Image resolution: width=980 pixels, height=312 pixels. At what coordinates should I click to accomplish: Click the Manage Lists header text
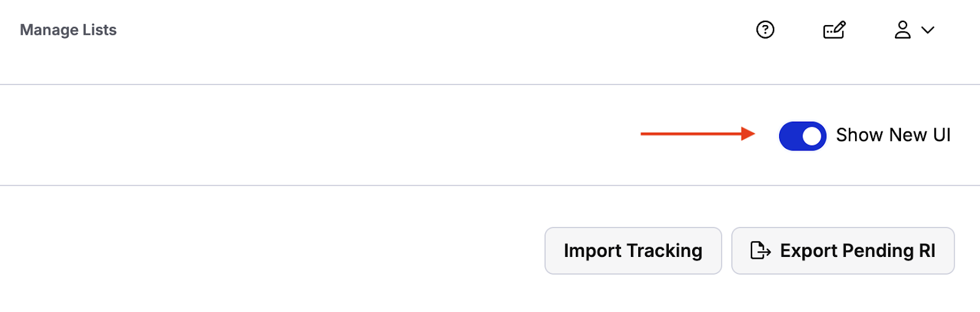pos(68,30)
